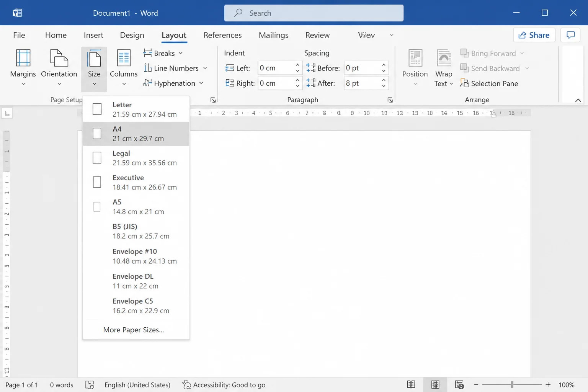
Task: Open the Breaks menu
Action: point(163,53)
